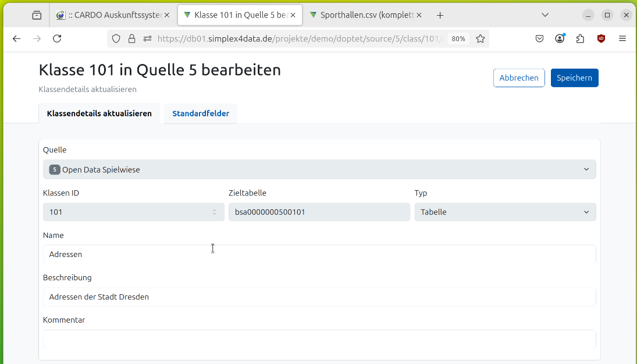The image size is (637, 364).
Task: Go back using the browser back arrow
Action: [x=17, y=38]
